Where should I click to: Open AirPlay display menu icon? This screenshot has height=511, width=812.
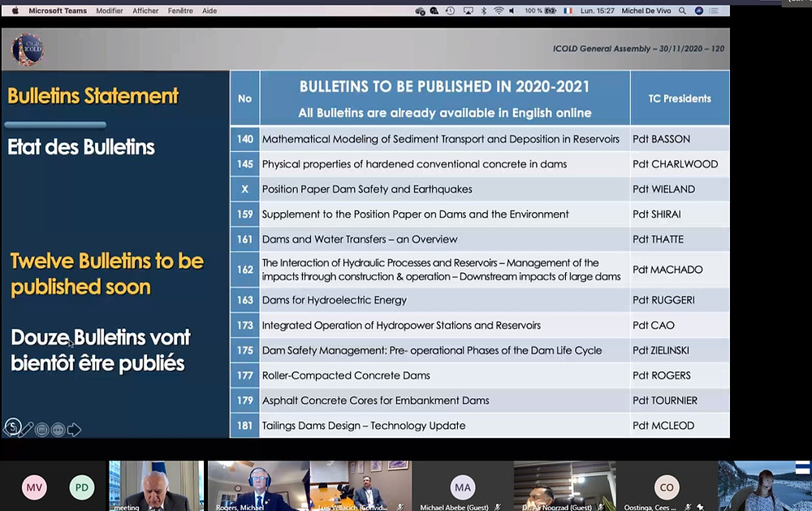468,11
